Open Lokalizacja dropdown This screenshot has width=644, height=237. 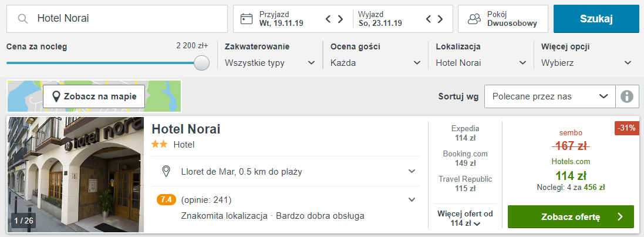tap(481, 63)
